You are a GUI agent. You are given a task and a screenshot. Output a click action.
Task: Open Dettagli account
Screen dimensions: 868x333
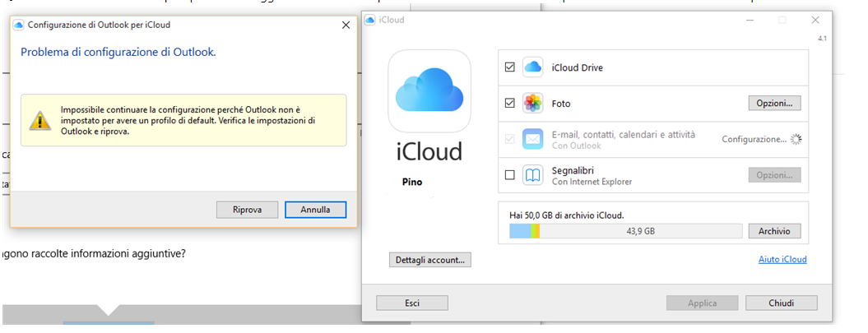(430, 260)
